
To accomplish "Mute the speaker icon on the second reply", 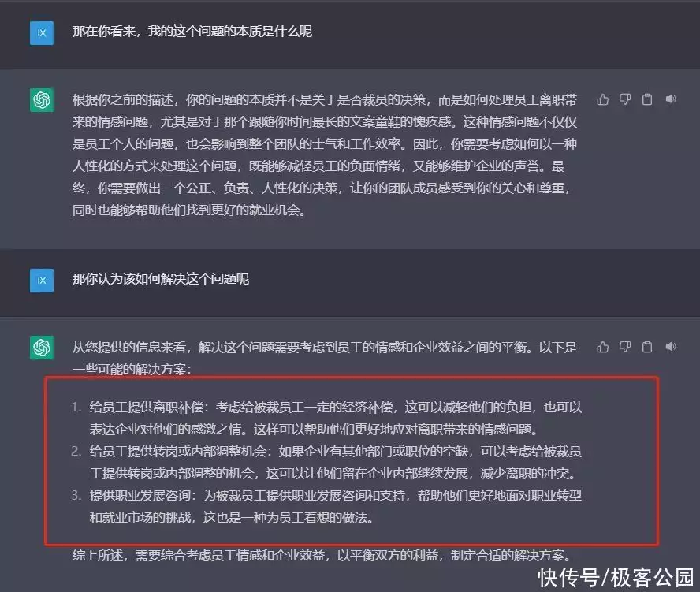I will coord(670,346).
